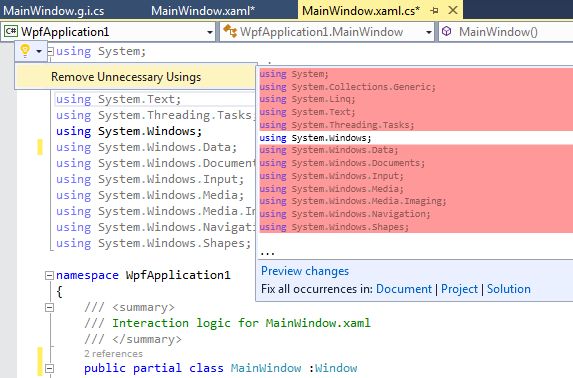This screenshot has width=573, height=378.
Task: Open the MainWindow() member dropdown
Action: 506,32
